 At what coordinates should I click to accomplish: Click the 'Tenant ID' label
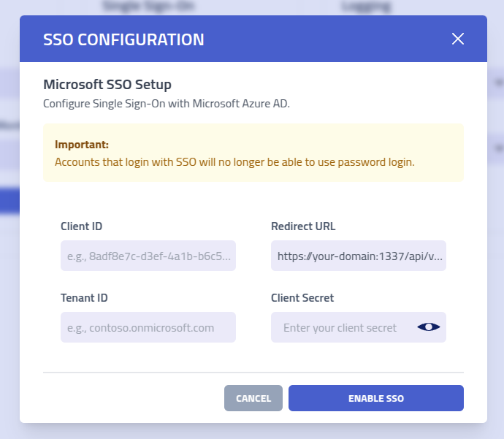[x=84, y=298]
